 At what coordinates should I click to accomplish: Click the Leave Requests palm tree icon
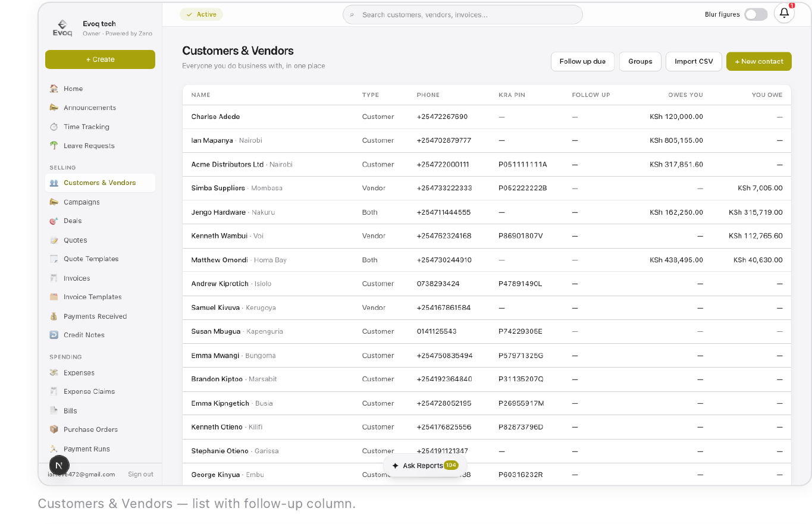pos(54,146)
